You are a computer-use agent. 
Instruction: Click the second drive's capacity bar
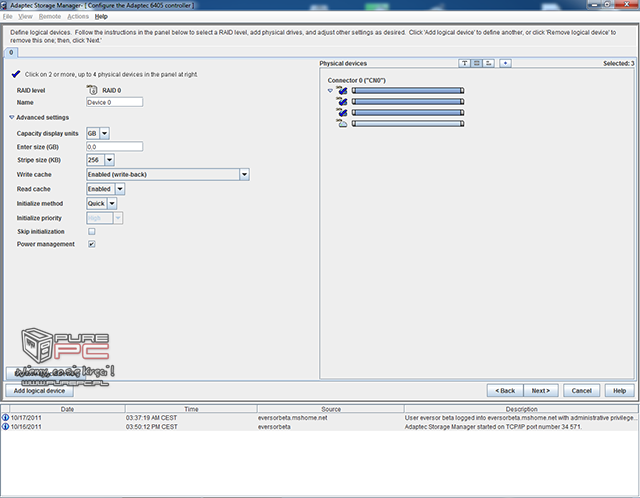(408, 101)
